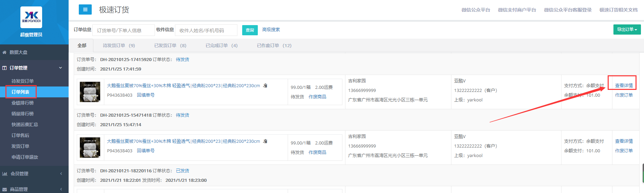Open 销量排行榜 in sidebar
The height and width of the screenshot is (193, 644).
pos(22,114)
